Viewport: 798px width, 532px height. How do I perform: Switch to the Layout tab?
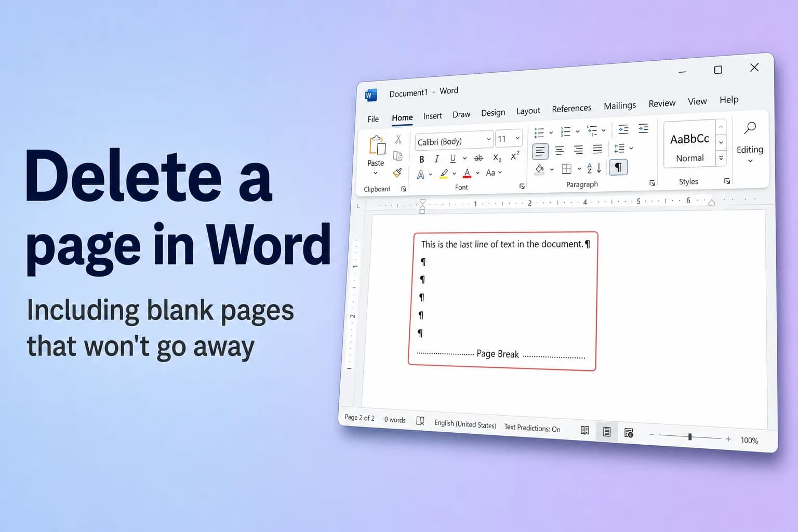click(x=528, y=111)
